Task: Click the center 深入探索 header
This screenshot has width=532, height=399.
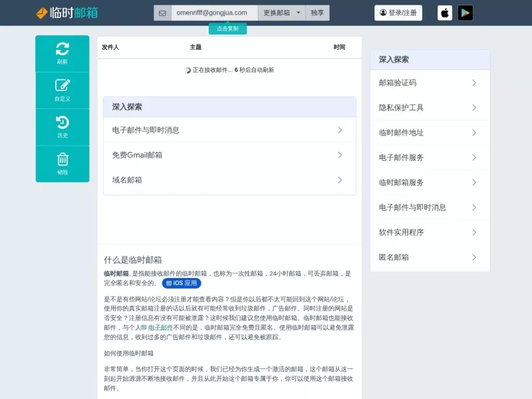Action: pos(229,107)
